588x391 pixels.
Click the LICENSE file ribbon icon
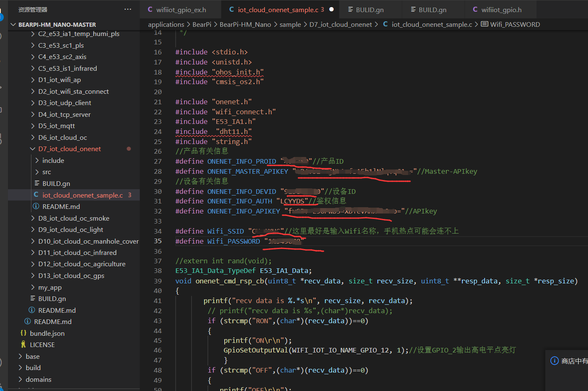(x=23, y=345)
